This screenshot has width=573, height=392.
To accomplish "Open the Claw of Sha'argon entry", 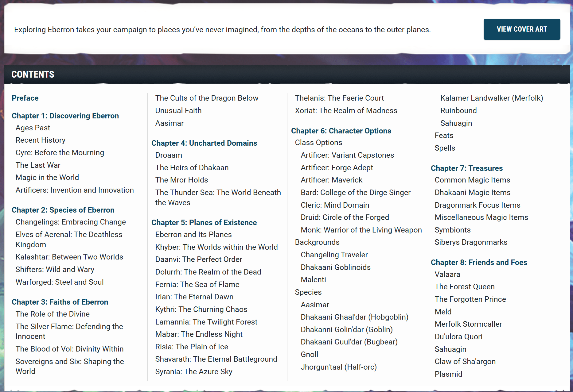I will pos(465,362).
